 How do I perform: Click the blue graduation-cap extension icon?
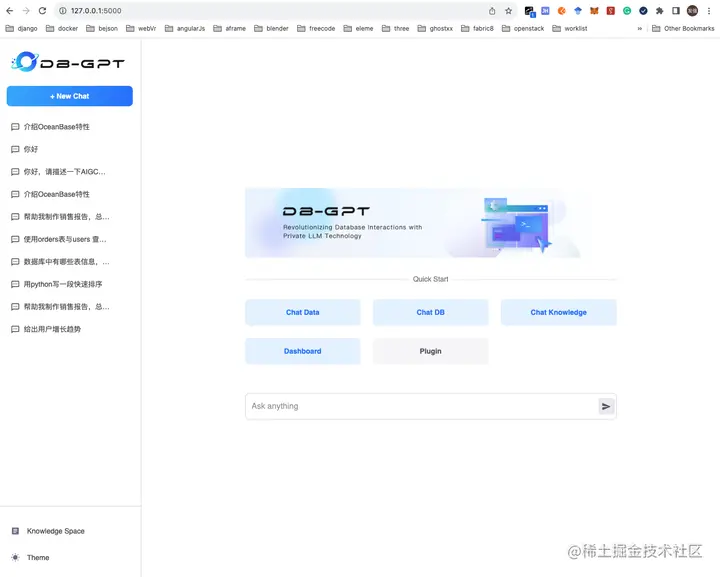click(x=578, y=11)
